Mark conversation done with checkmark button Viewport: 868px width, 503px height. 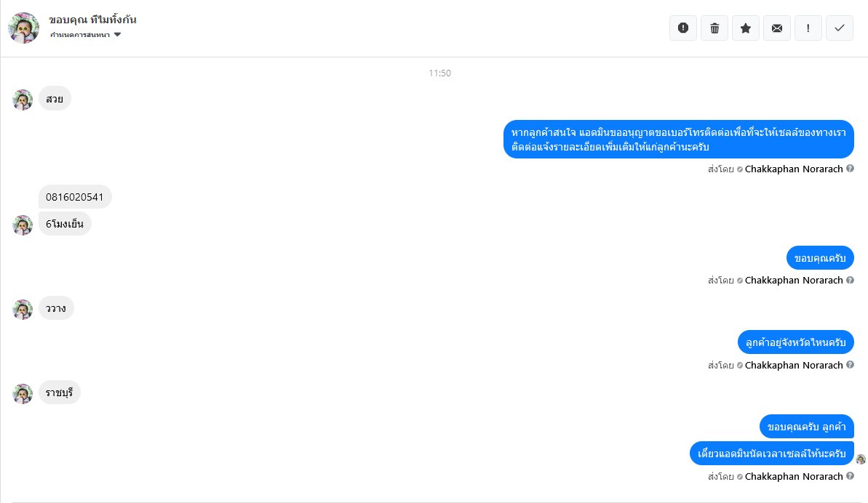click(x=840, y=28)
